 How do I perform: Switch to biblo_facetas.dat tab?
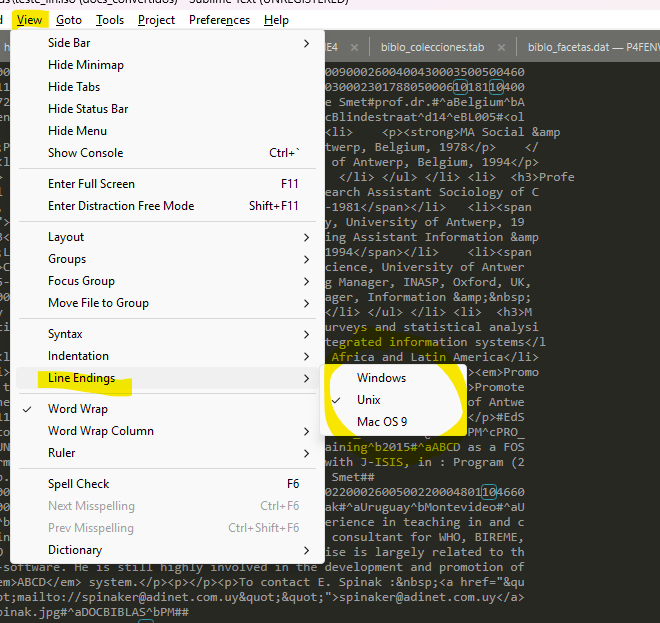590,47
